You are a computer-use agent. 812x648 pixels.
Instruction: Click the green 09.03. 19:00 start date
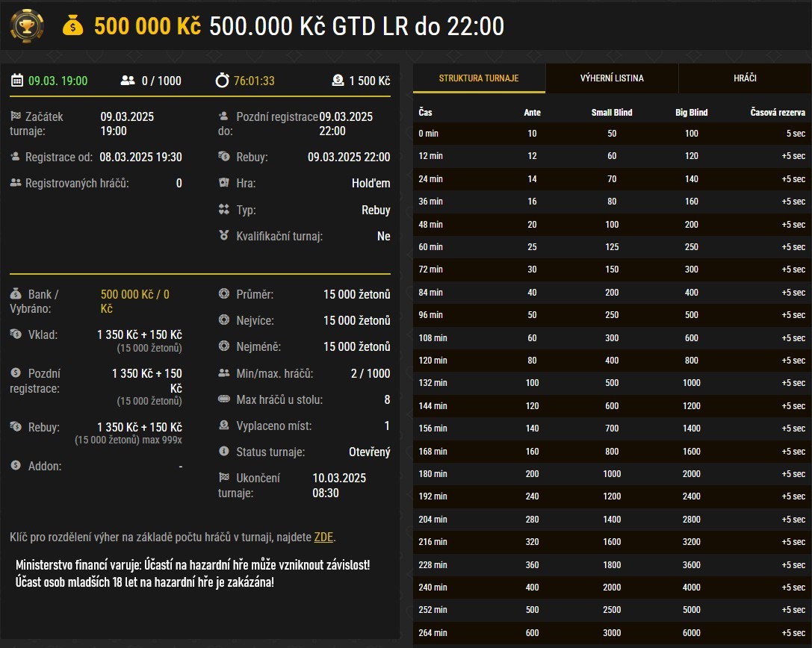pyautogui.click(x=58, y=81)
